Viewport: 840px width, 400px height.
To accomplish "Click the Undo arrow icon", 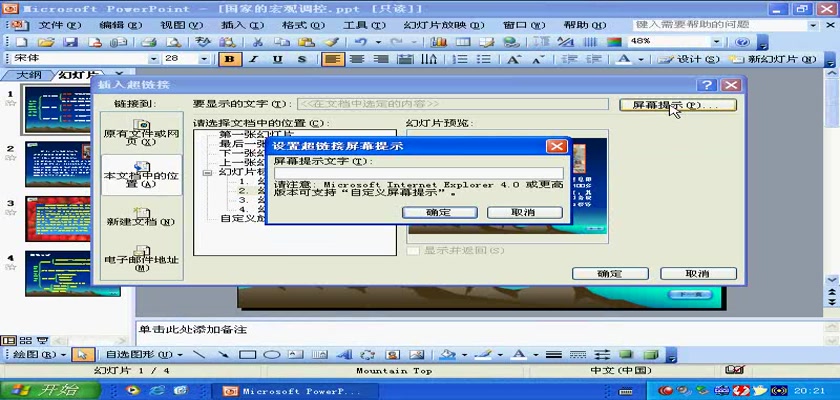I will coord(361,42).
